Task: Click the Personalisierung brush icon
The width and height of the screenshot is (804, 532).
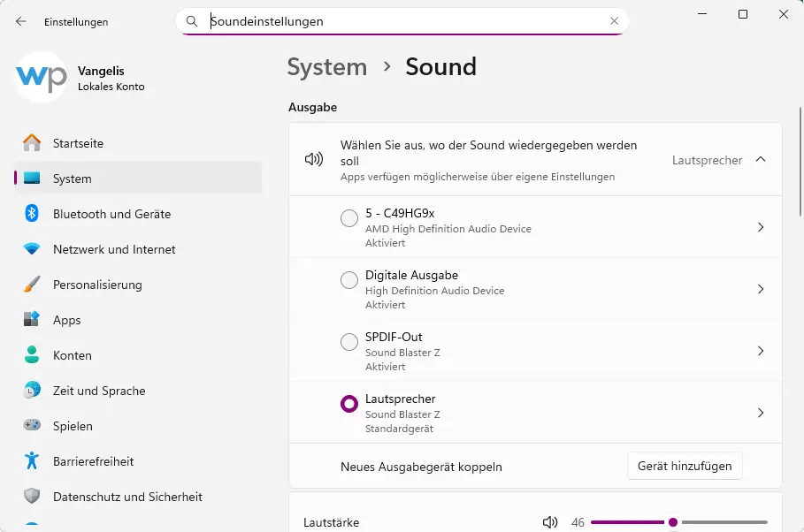Action: point(34,285)
